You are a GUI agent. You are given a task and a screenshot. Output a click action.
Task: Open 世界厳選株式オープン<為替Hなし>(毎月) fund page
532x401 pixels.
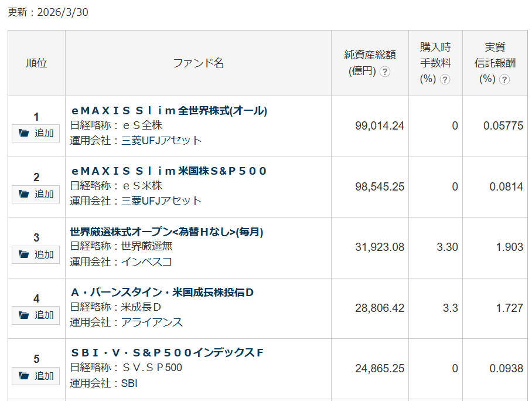[166, 232]
